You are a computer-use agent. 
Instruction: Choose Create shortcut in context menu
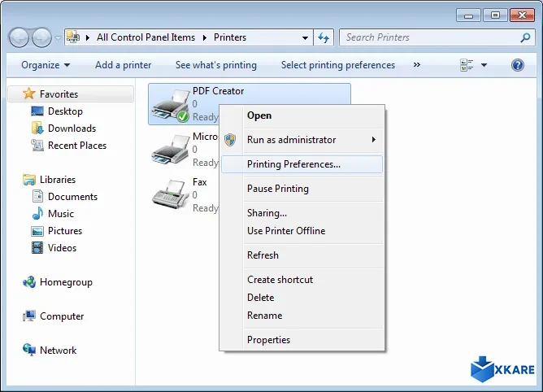coord(302,280)
